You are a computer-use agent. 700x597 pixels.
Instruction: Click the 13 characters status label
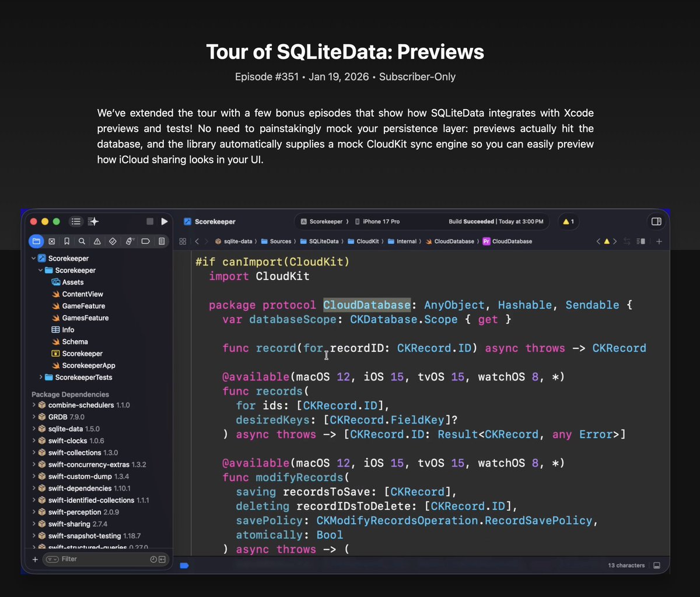(x=626, y=565)
